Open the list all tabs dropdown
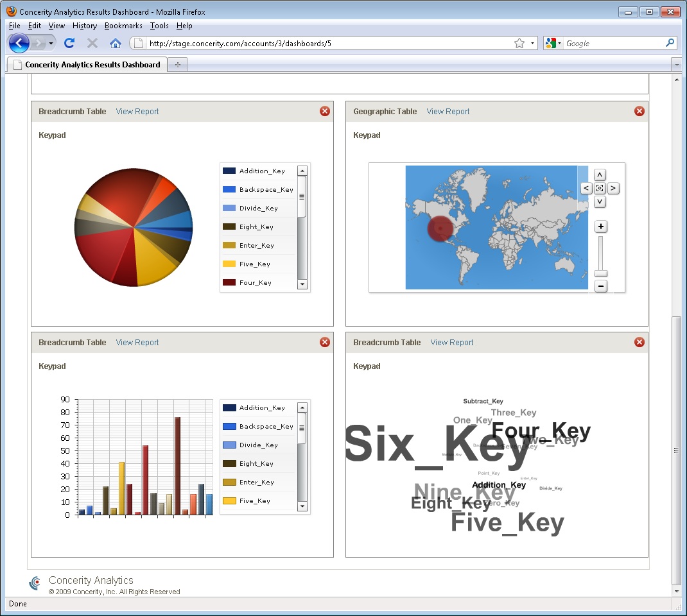The image size is (687, 616). click(677, 64)
